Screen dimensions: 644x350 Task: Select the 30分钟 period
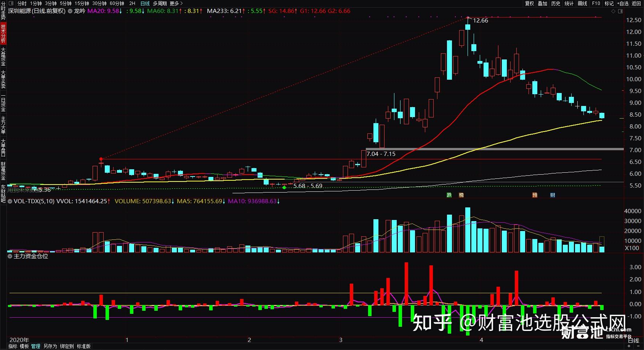(99, 3)
